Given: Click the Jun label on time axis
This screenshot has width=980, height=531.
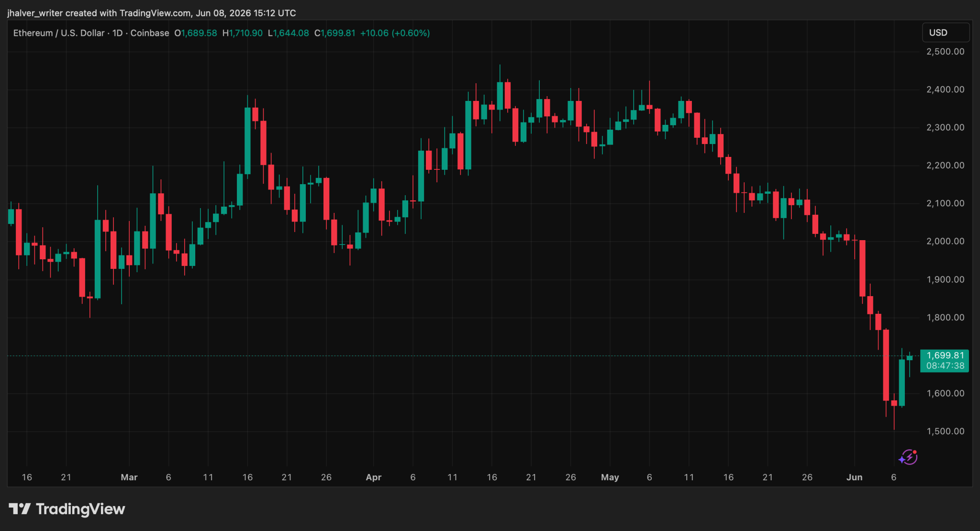Looking at the screenshot, I should click(854, 477).
